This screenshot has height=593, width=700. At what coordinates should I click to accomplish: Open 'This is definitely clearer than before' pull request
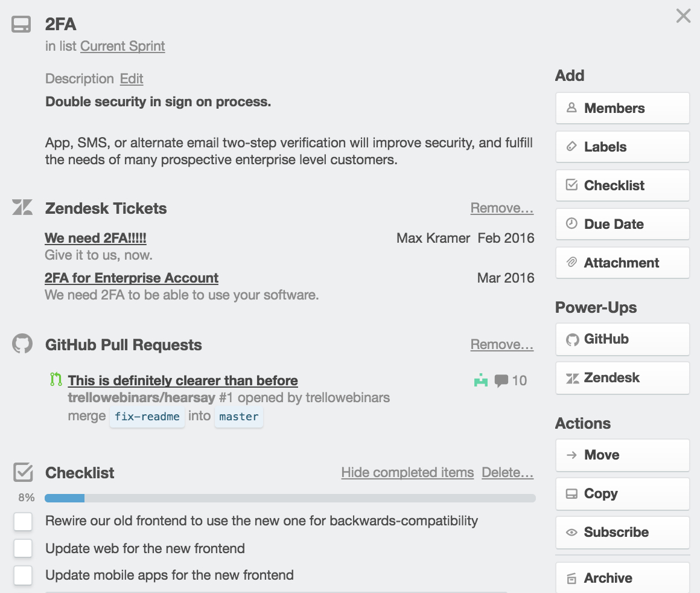click(183, 380)
